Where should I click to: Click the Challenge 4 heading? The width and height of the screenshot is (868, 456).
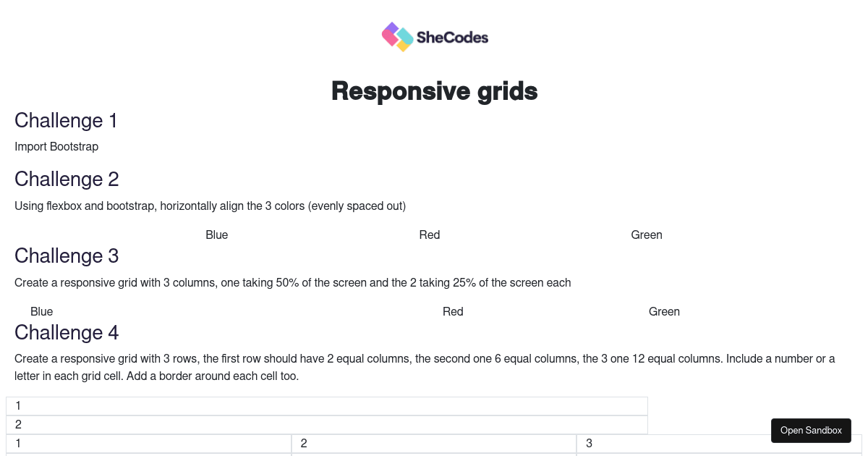pyautogui.click(x=67, y=332)
